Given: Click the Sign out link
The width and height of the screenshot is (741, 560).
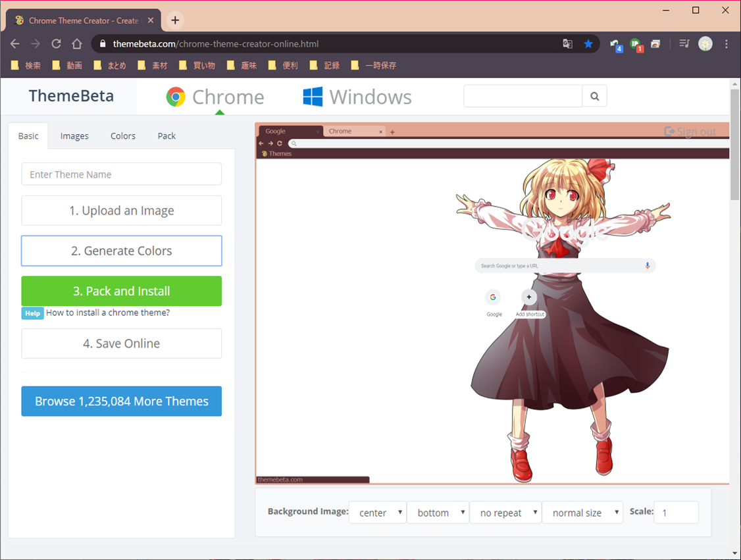Looking at the screenshot, I should (x=690, y=132).
